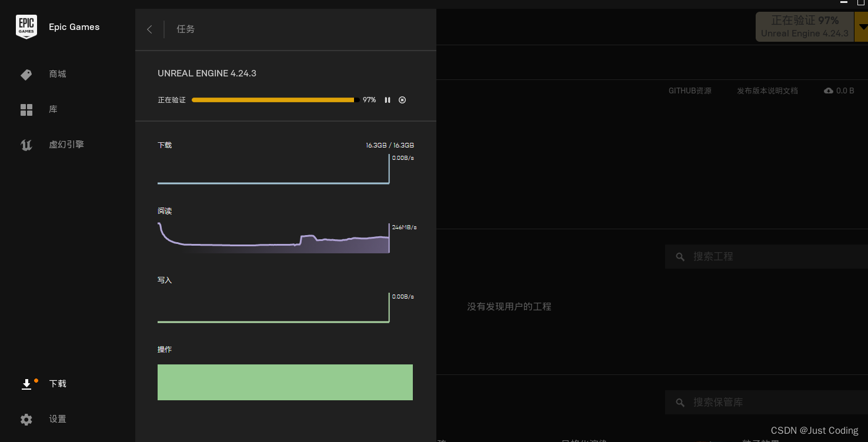
Task: Click the 246MB/s read speed value
Action: pos(405,227)
